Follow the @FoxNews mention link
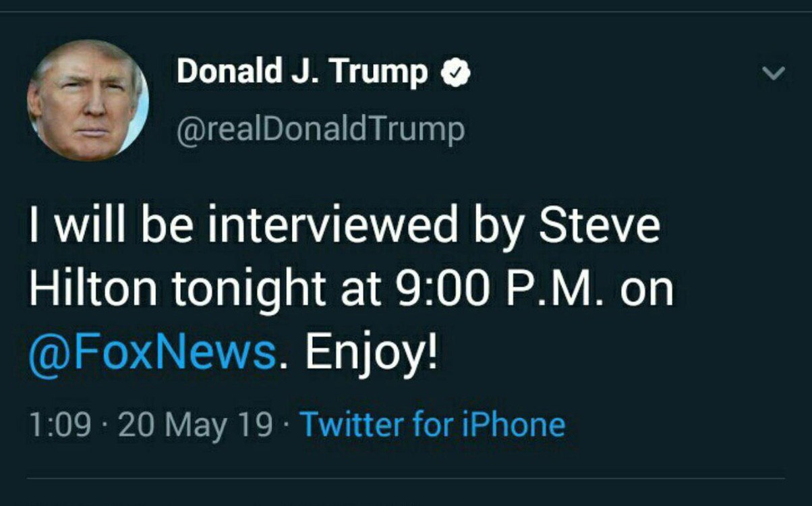Image resolution: width=812 pixels, height=506 pixels. (152, 352)
